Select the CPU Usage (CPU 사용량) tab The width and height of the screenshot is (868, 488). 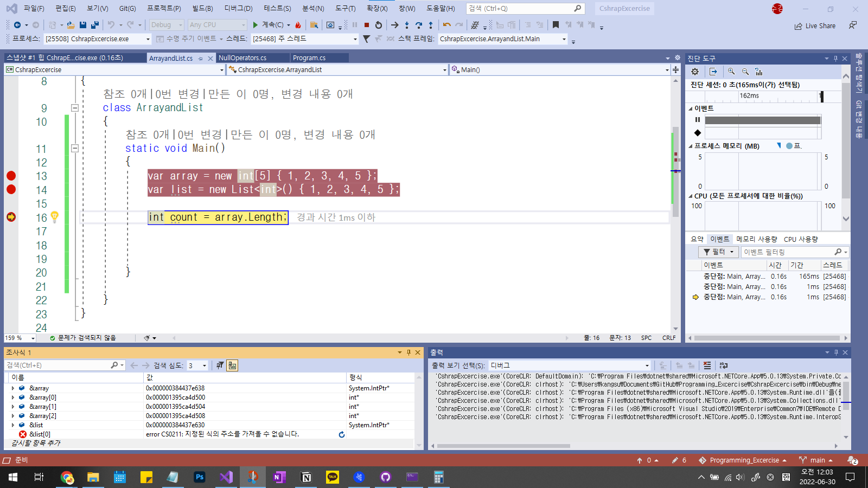click(x=801, y=239)
